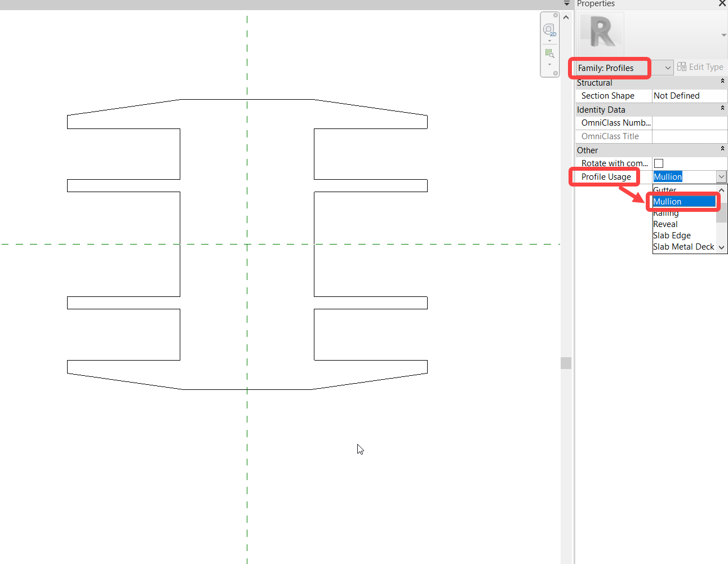Open the SteeringWheel options arrow
Screen dimensions: 728x564
pos(549,41)
